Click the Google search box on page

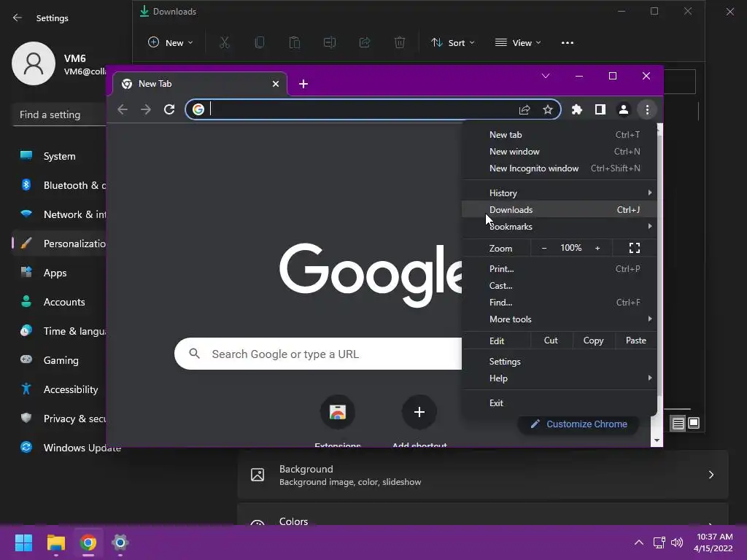click(x=318, y=354)
